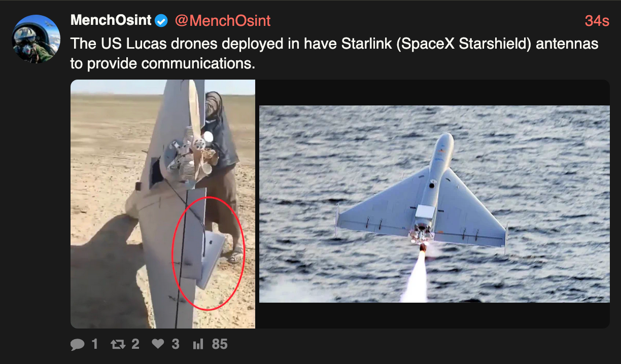
Task: Click the reply speech bubble icon
Action: click(78, 345)
